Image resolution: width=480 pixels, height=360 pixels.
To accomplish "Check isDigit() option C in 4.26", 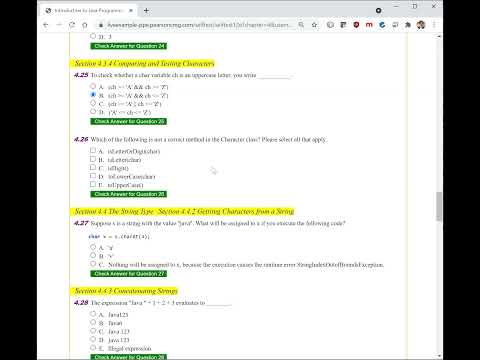I will (x=93, y=167).
